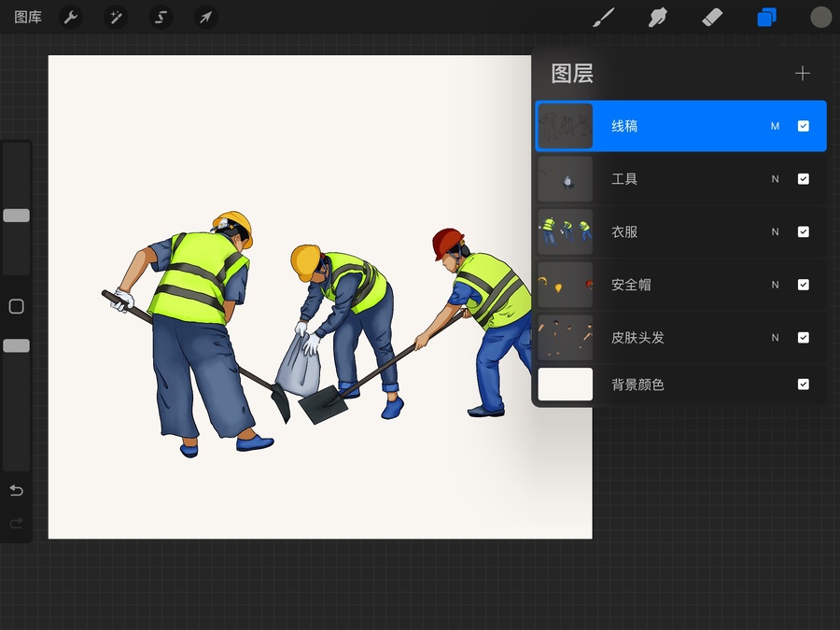Click the brush size slider handle
Image resolution: width=840 pixels, height=630 pixels.
pyautogui.click(x=17, y=216)
